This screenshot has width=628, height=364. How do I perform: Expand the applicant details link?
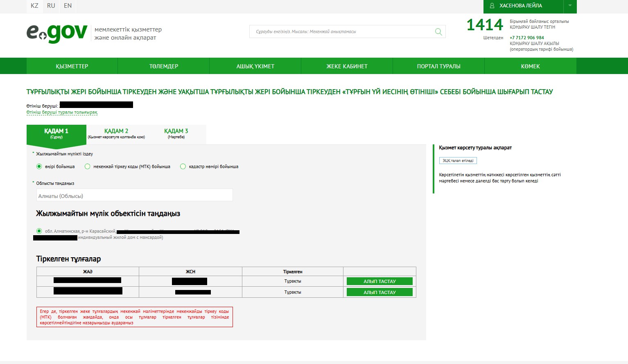[x=62, y=112]
